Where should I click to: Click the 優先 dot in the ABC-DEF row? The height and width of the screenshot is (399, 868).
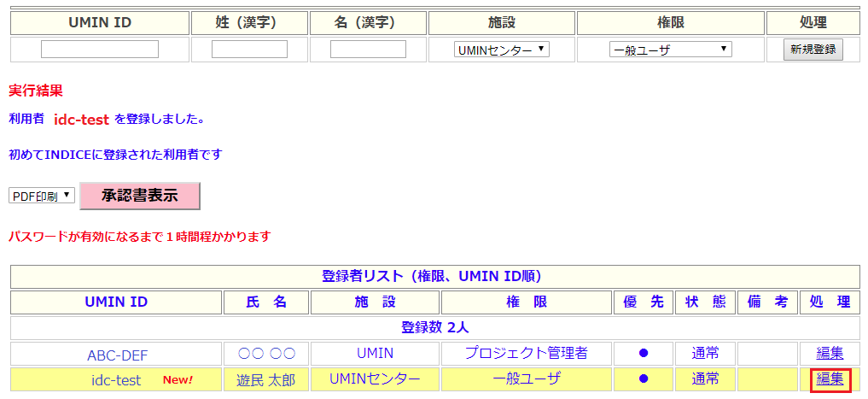point(644,353)
